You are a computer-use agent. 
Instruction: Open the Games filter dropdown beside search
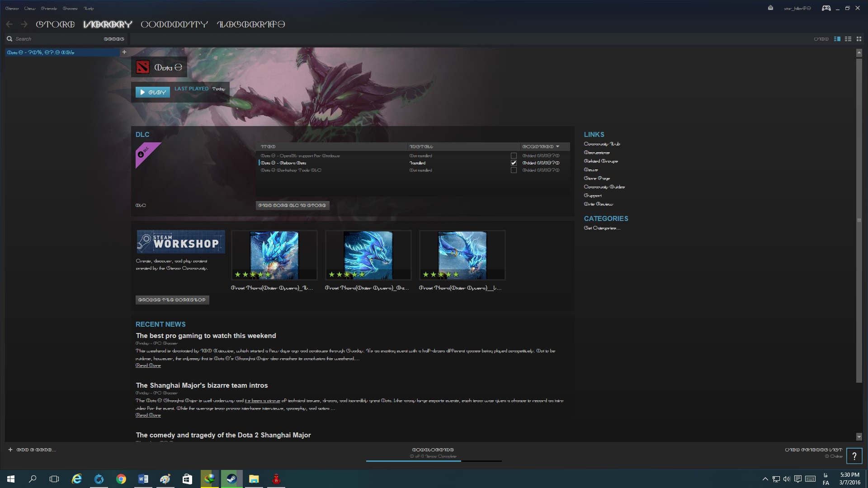(114, 39)
